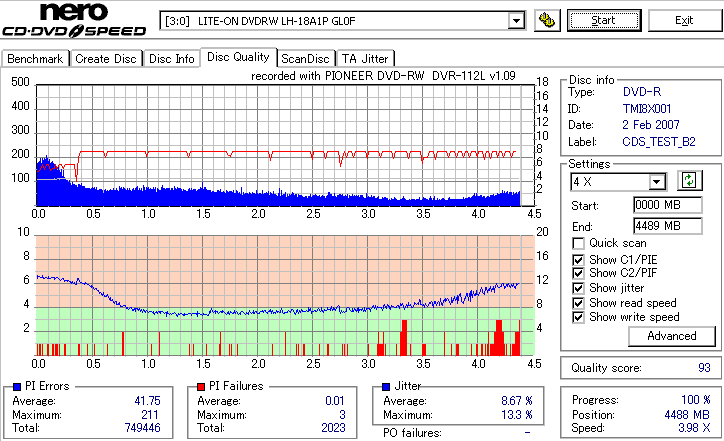Switch to the Benchmark tab
This screenshot has width=724, height=441.
pos(35,59)
